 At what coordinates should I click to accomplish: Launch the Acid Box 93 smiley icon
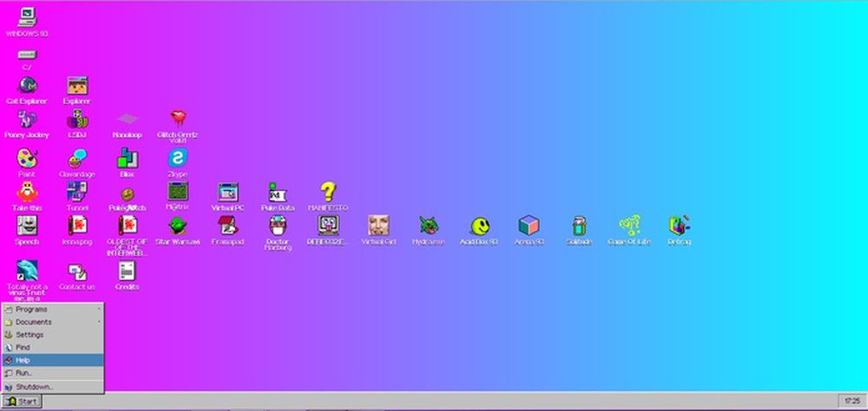479,226
